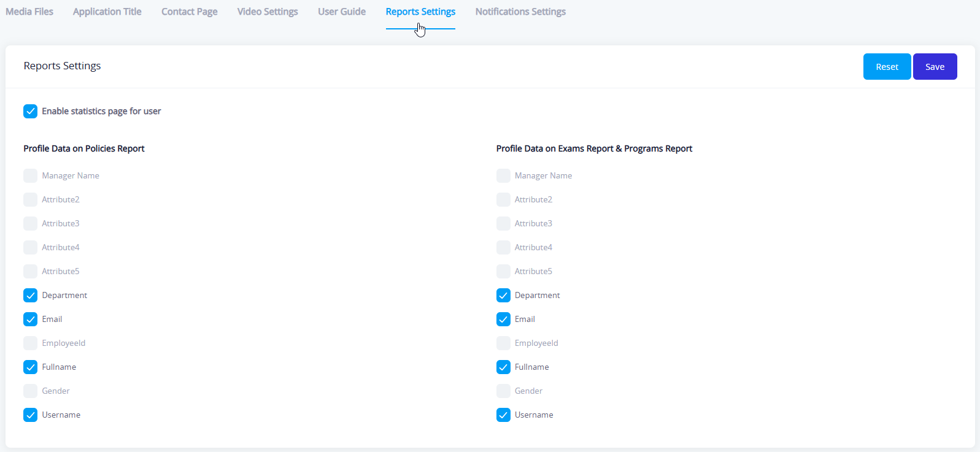
Task: Uncheck Email under Policies Report
Action: tap(31, 320)
